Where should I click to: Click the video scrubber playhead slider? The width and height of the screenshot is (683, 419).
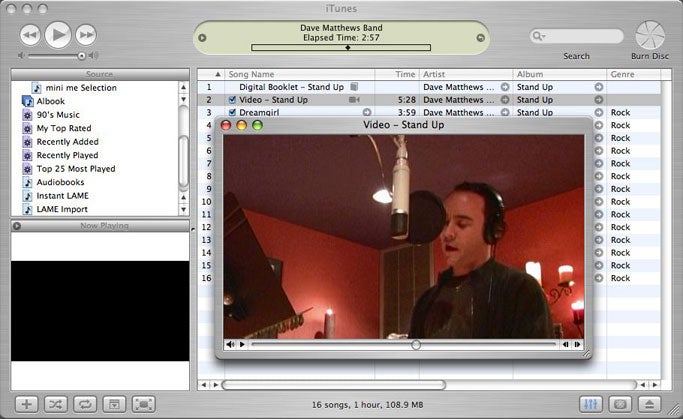416,345
